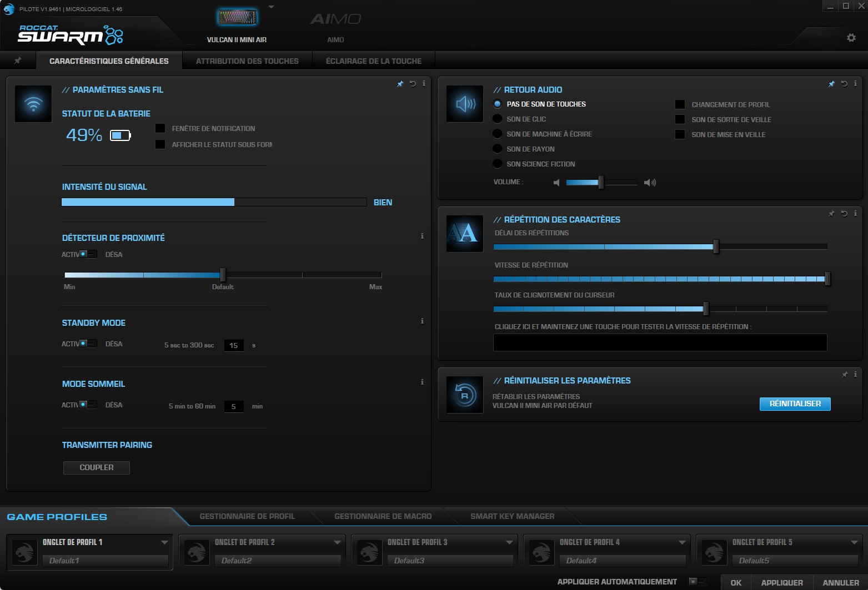Open Gestionnaire de Macro tab

tap(383, 516)
